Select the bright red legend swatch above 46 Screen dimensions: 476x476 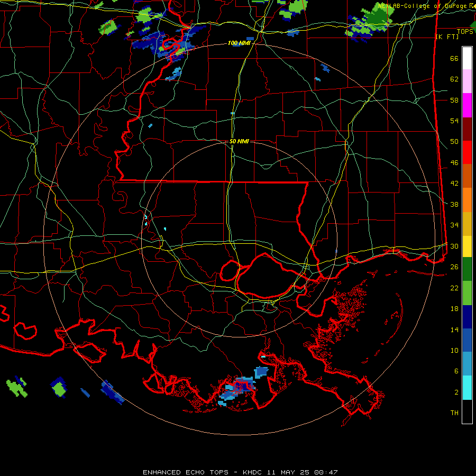click(467, 152)
